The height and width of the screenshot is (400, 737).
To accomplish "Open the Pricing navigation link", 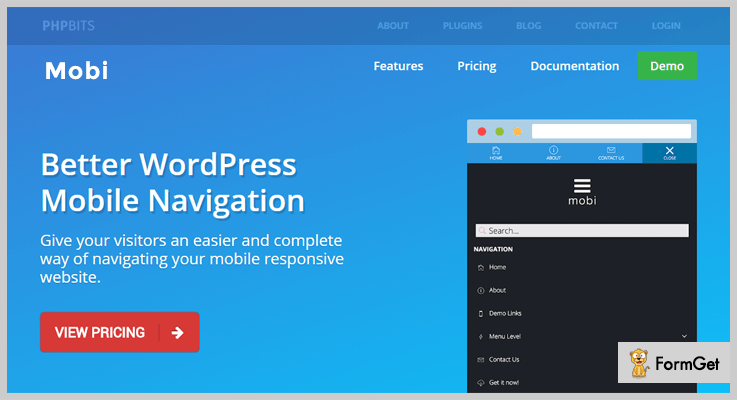I will point(477,66).
